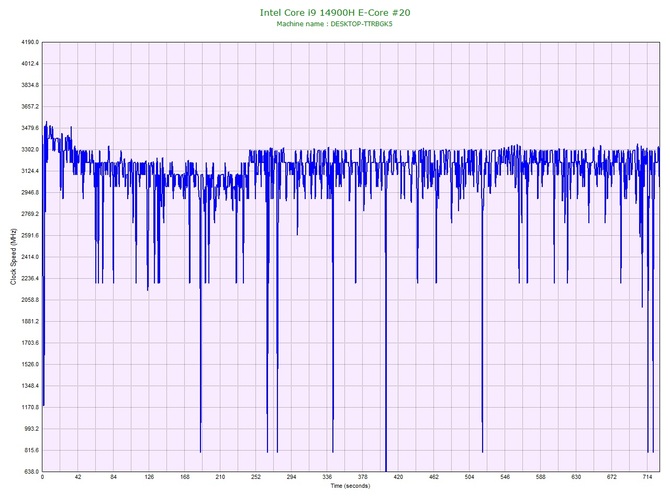Select y-axis value 3124.4
The width and height of the screenshot is (670, 503).
pyautogui.click(x=30, y=171)
